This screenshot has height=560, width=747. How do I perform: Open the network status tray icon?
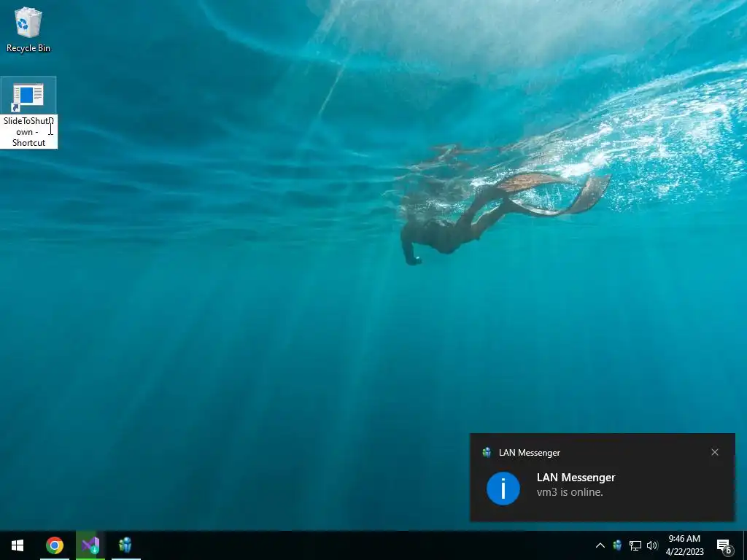tap(635, 545)
